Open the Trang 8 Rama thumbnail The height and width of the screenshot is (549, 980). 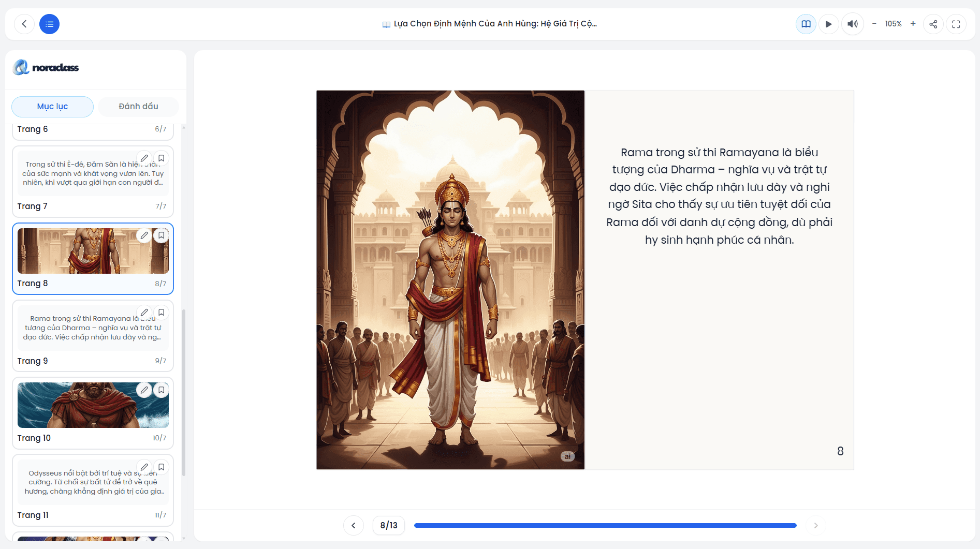pyautogui.click(x=93, y=251)
